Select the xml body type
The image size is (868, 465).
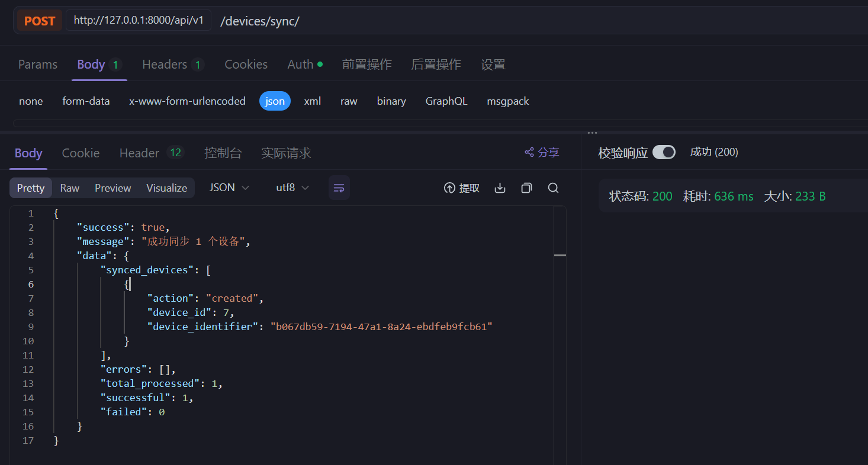[x=313, y=101]
